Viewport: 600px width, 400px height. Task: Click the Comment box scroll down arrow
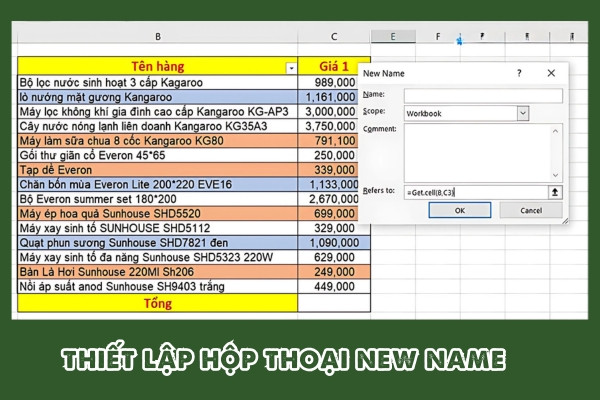(x=556, y=175)
